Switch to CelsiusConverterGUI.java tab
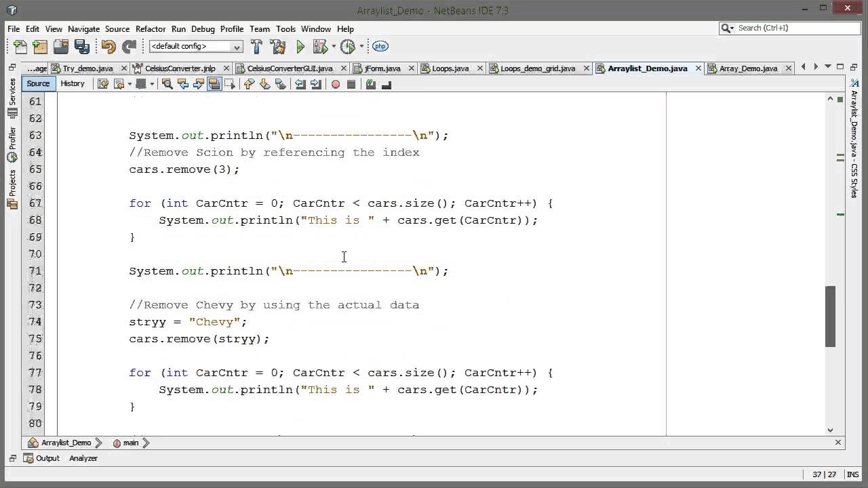 [x=290, y=68]
